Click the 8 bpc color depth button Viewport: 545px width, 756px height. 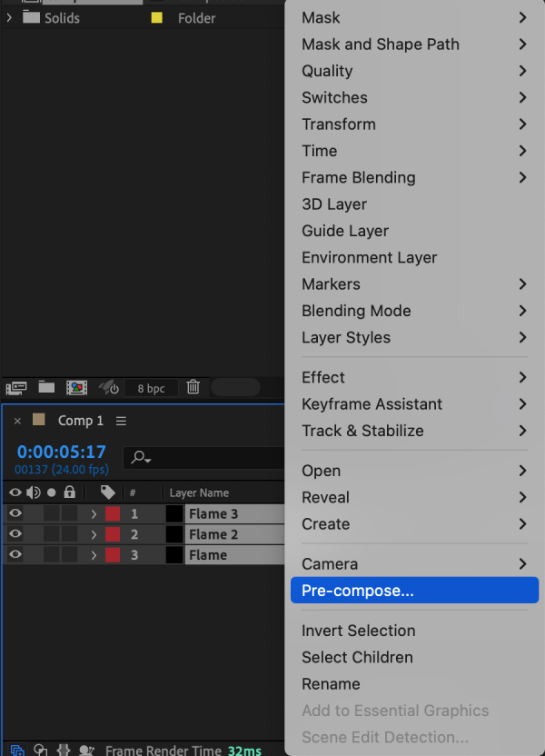coord(151,387)
